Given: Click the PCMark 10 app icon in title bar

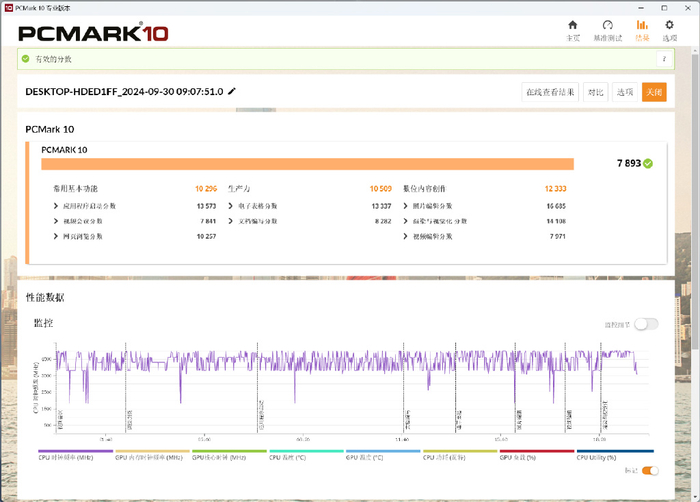Looking at the screenshot, I should [8, 6].
